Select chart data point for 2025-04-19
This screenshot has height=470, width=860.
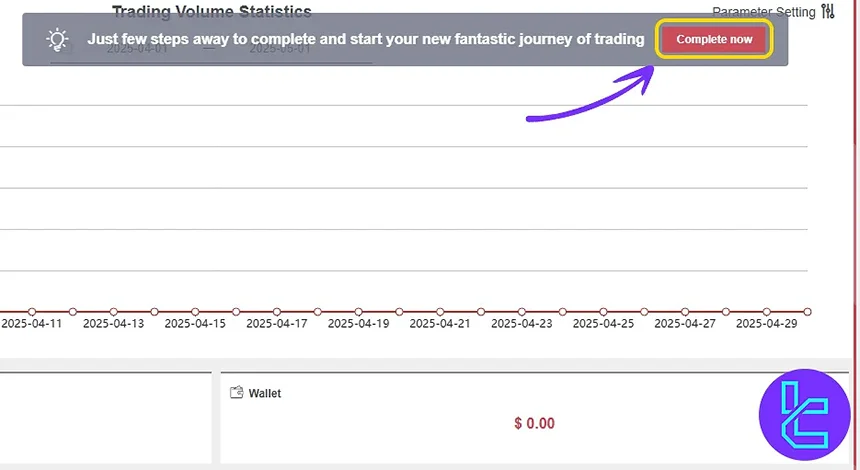pos(358,312)
